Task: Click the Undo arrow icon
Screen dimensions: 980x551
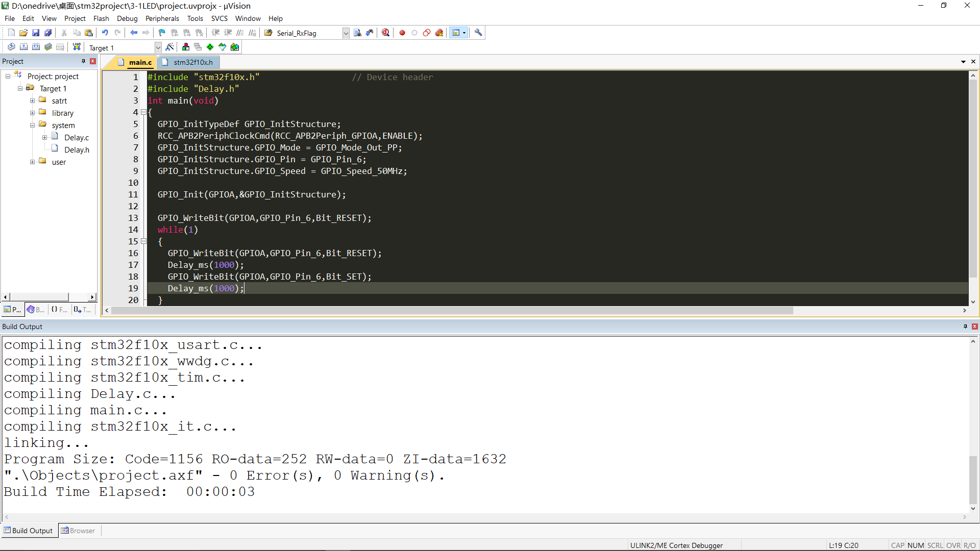Action: point(105,33)
